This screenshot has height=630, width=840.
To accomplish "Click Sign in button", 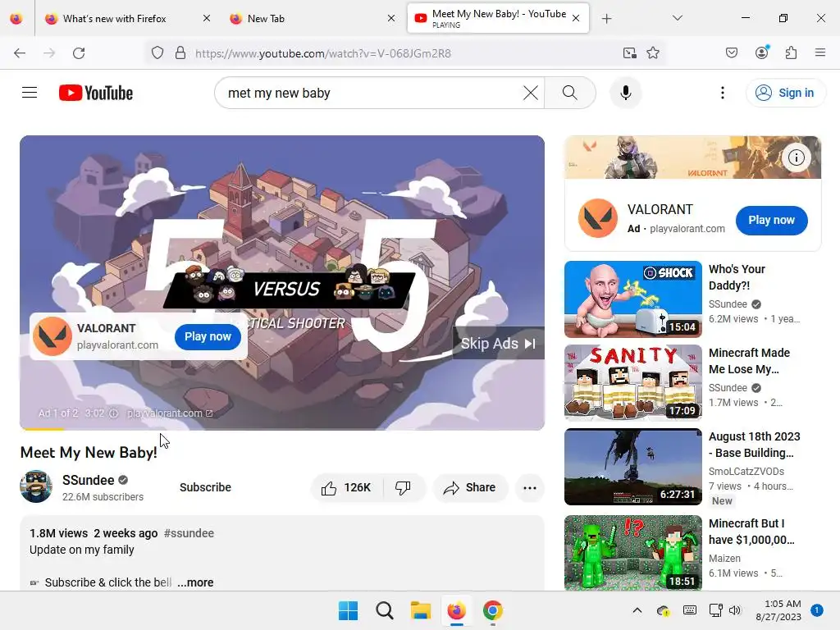I will pos(785,93).
